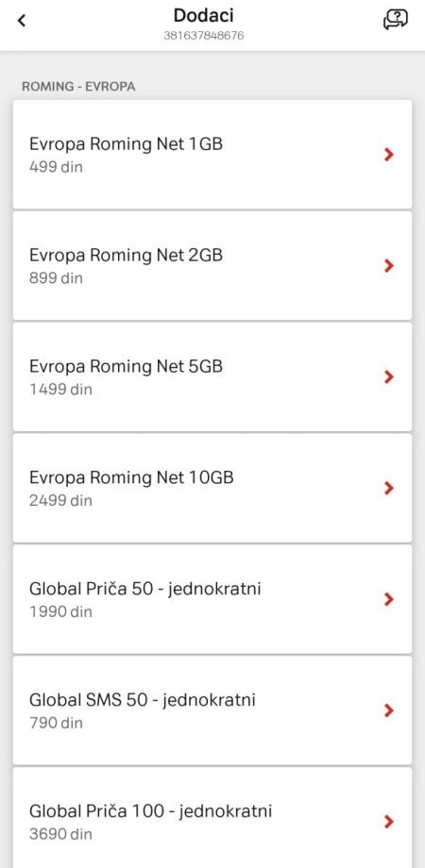The image size is (425, 868).
Task: Select the Evropa Roming Net 2GB package
Action: [212, 266]
